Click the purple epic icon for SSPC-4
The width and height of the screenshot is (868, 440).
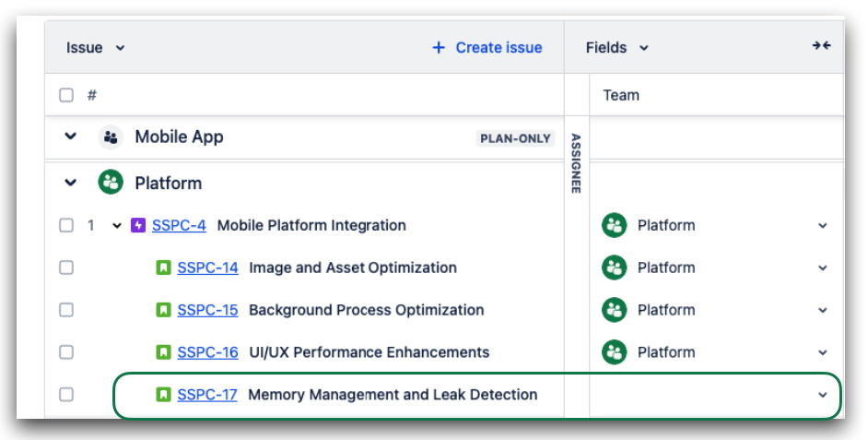[138, 226]
